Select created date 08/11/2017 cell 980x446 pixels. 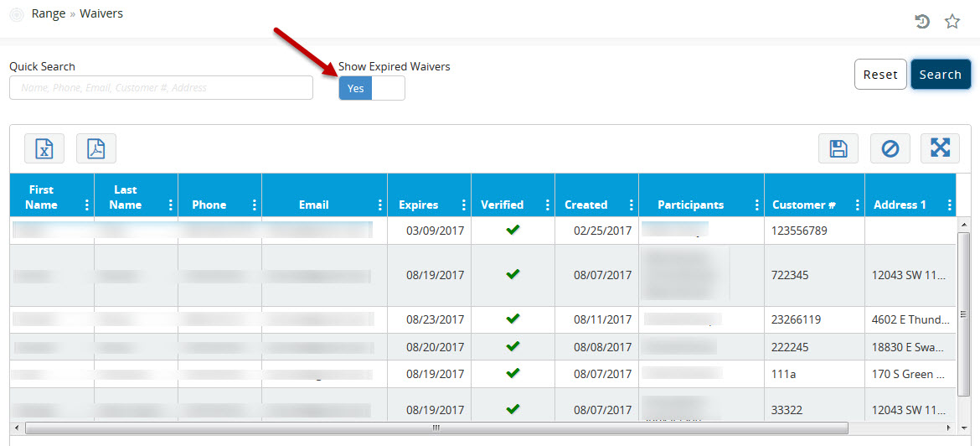coord(597,319)
